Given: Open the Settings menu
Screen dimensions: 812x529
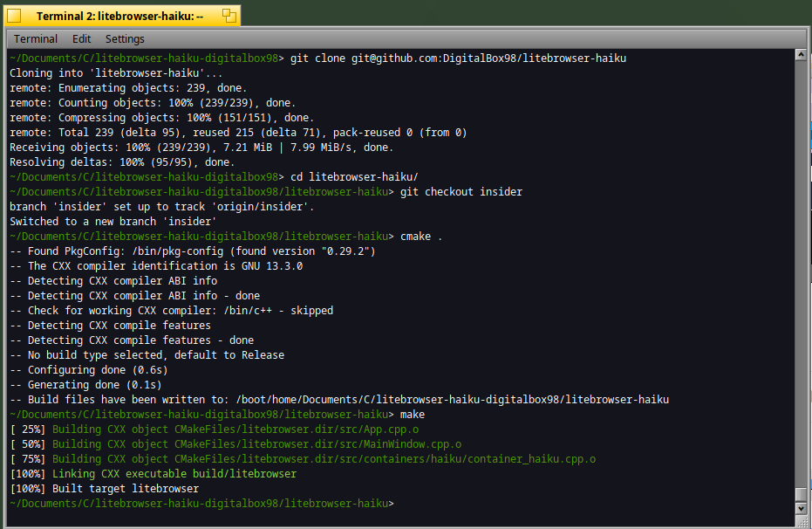Looking at the screenshot, I should pos(125,38).
